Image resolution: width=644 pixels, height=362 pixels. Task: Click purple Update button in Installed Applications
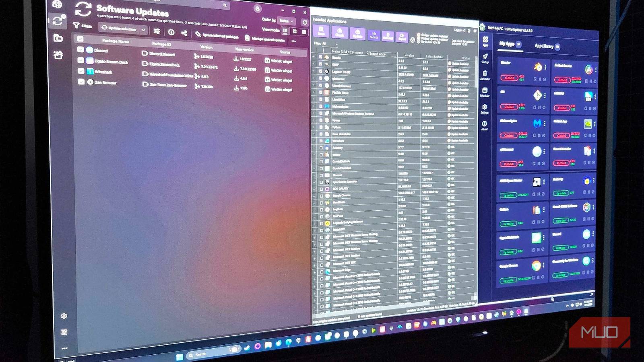point(357,34)
